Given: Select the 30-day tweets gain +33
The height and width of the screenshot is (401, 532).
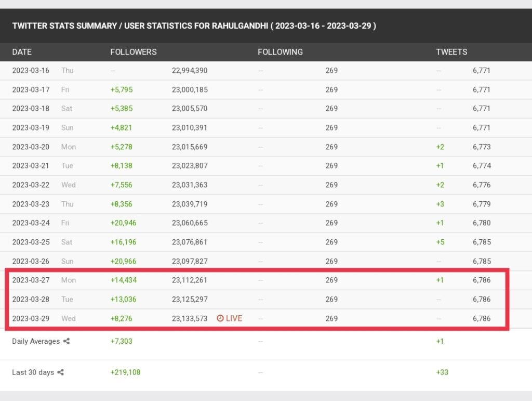Looking at the screenshot, I should [442, 372].
